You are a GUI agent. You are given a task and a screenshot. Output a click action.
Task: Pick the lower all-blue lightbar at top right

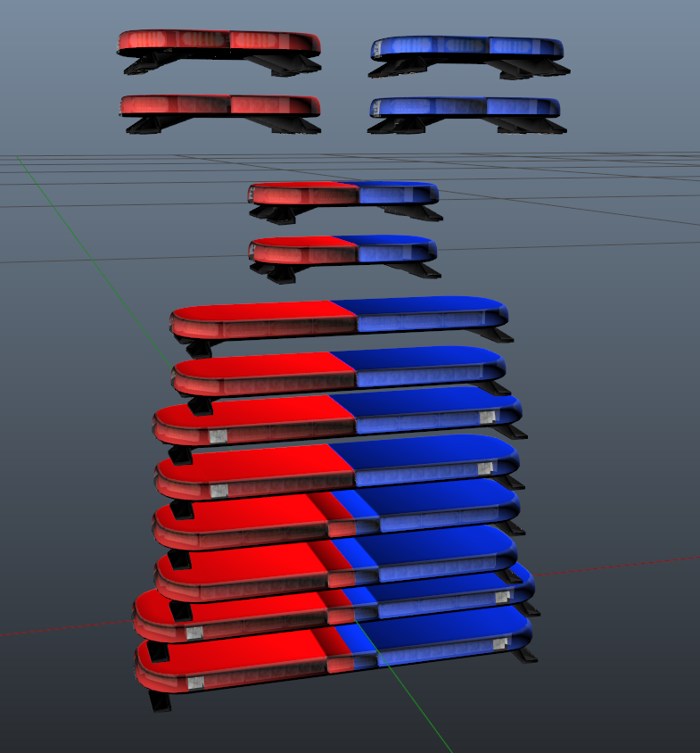click(465, 107)
